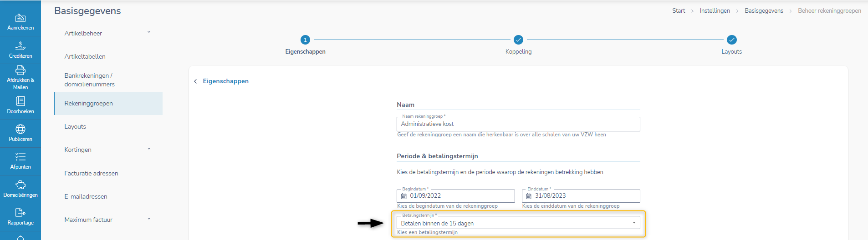The width and height of the screenshot is (868, 240).
Task: Select the Publiceren globe icon
Action: pyautogui.click(x=20, y=130)
